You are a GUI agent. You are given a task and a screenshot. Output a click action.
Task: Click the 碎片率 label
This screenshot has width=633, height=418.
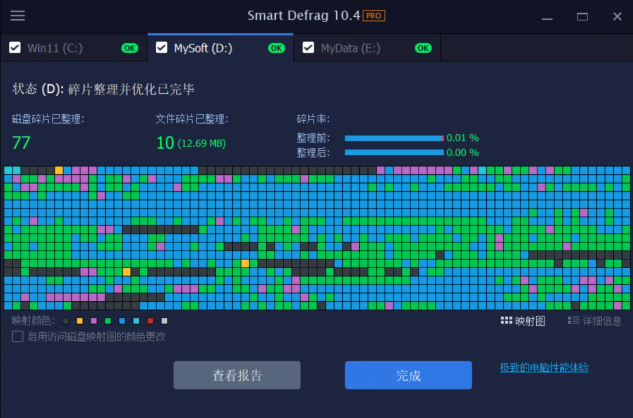coord(313,119)
